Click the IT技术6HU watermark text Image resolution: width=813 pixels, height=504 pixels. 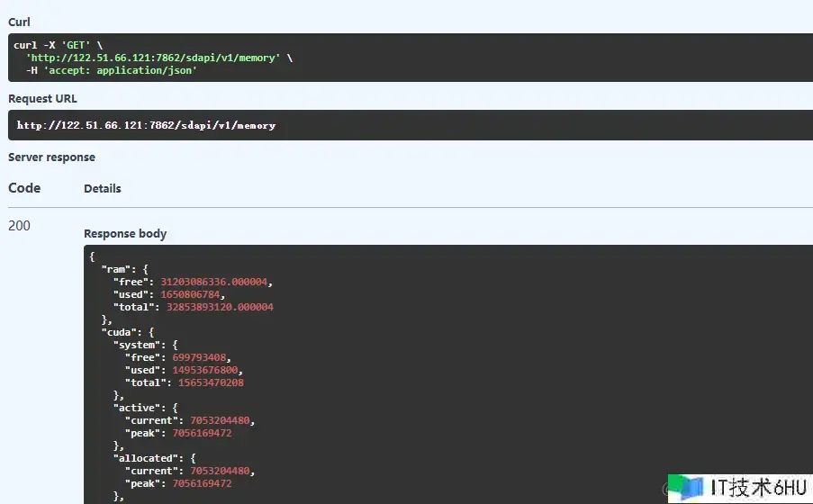coord(759,488)
